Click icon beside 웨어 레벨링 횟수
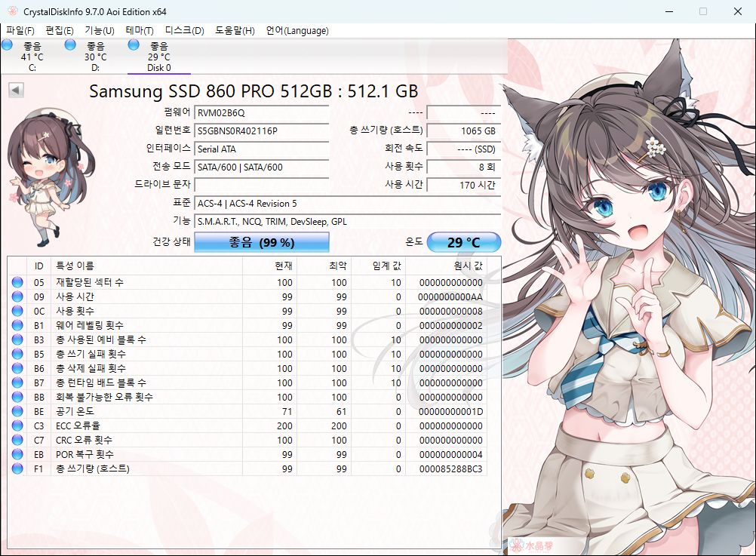Screen dimensions: 756x556 pos(17,325)
